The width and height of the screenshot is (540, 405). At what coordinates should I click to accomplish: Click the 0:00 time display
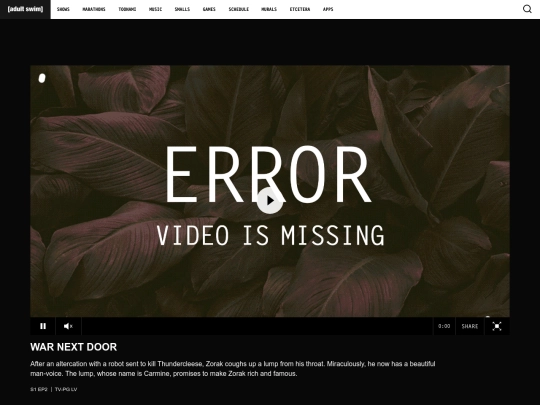point(444,326)
